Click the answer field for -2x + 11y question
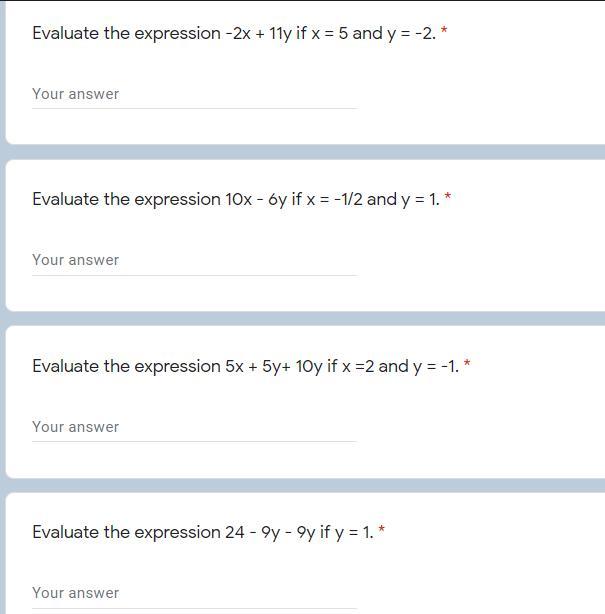Screen dimensions: 605x614 195,94
